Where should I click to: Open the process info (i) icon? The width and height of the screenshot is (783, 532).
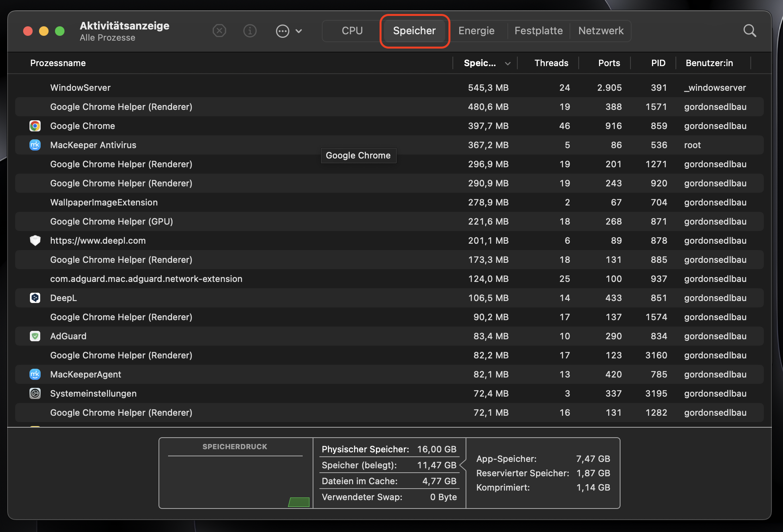pyautogui.click(x=250, y=31)
